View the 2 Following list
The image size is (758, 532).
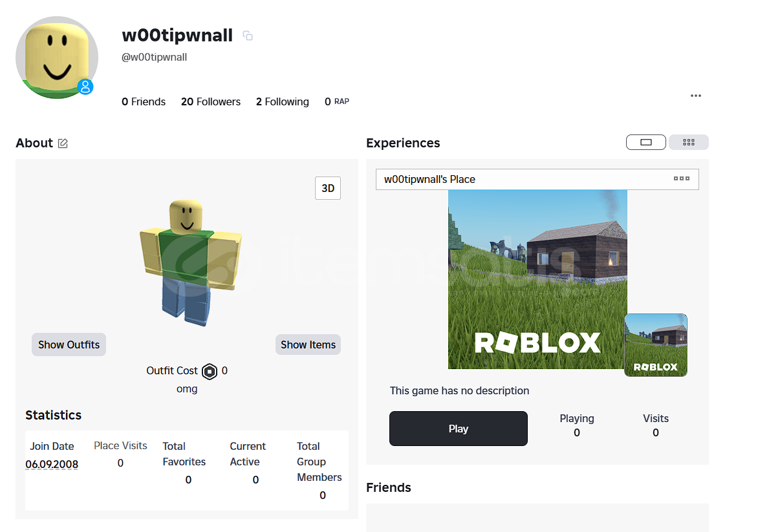[x=283, y=101]
